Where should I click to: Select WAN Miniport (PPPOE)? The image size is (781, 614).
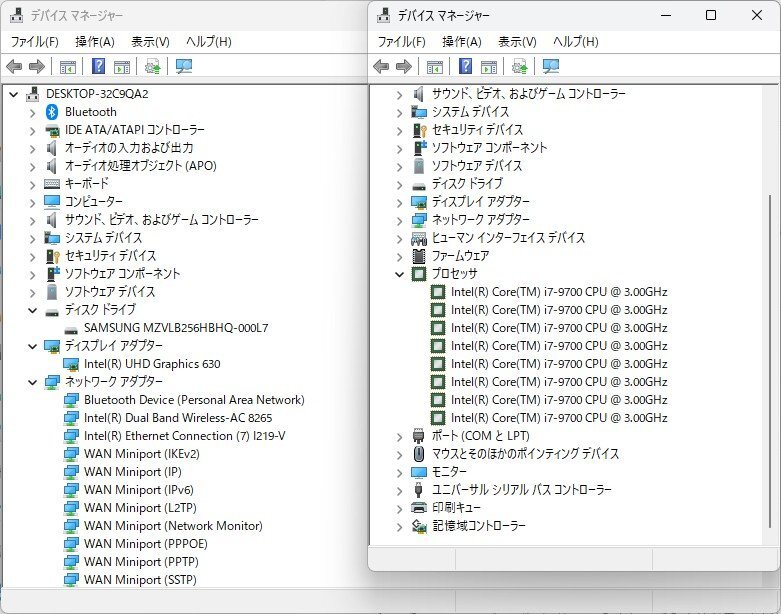tap(145, 543)
